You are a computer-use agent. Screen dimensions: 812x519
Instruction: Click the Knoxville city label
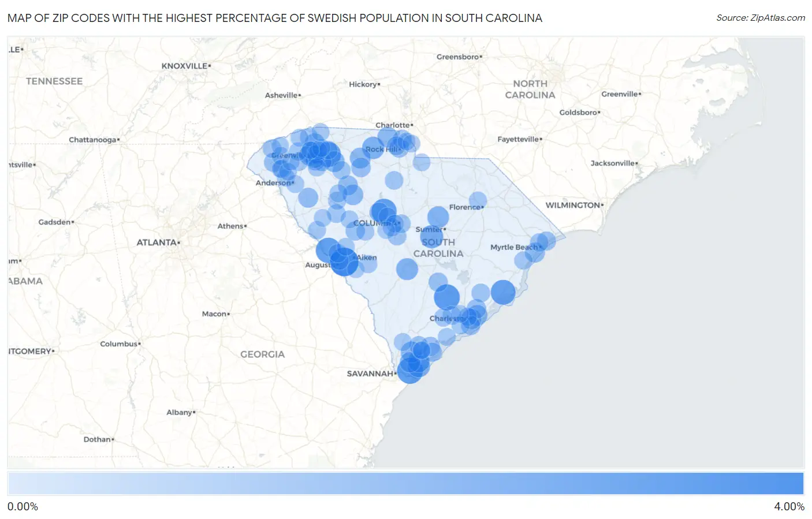[185, 66]
